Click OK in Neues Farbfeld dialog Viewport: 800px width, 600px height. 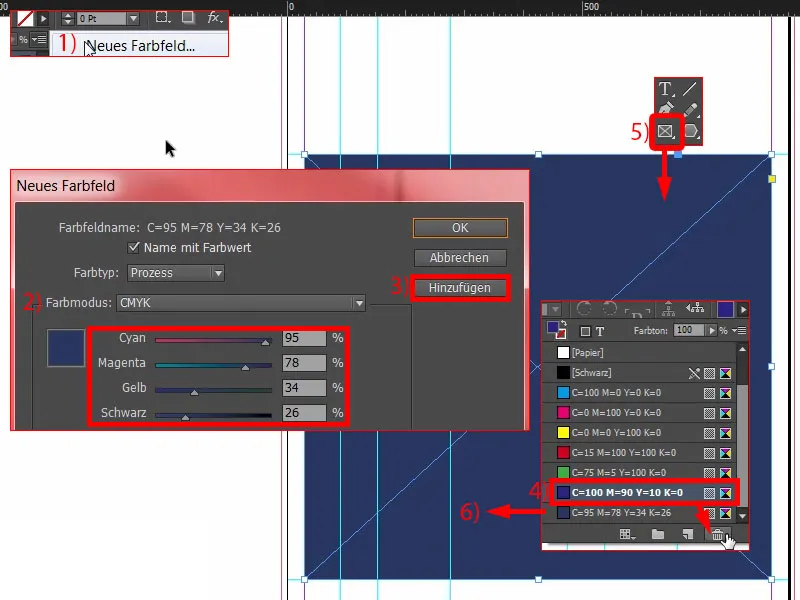460,228
